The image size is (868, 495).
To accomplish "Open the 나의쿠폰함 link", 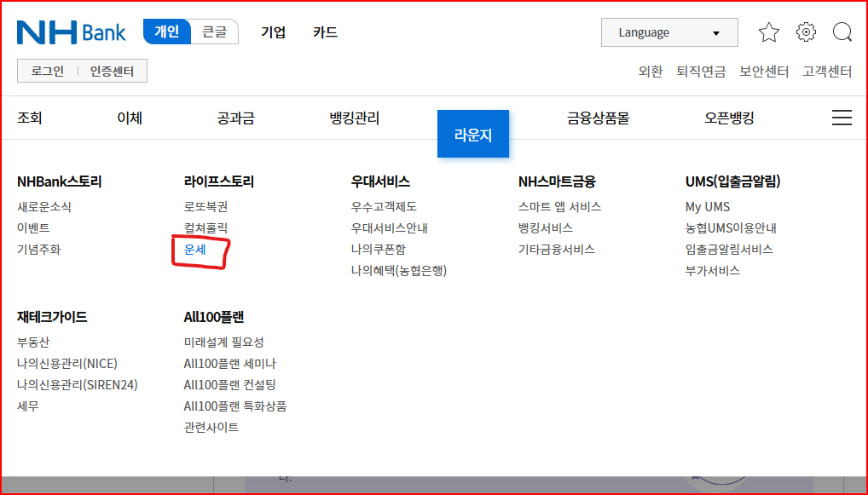I will pos(378,250).
